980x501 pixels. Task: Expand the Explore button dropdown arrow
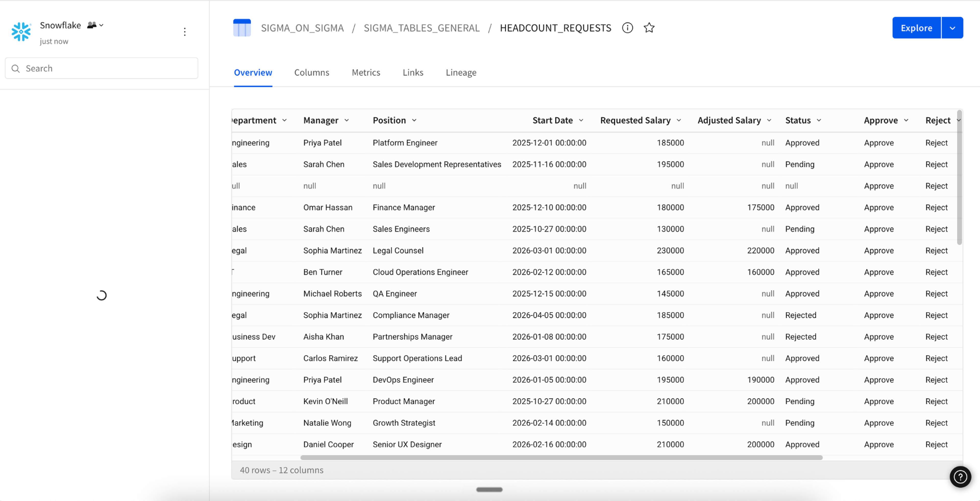pyautogui.click(x=952, y=28)
